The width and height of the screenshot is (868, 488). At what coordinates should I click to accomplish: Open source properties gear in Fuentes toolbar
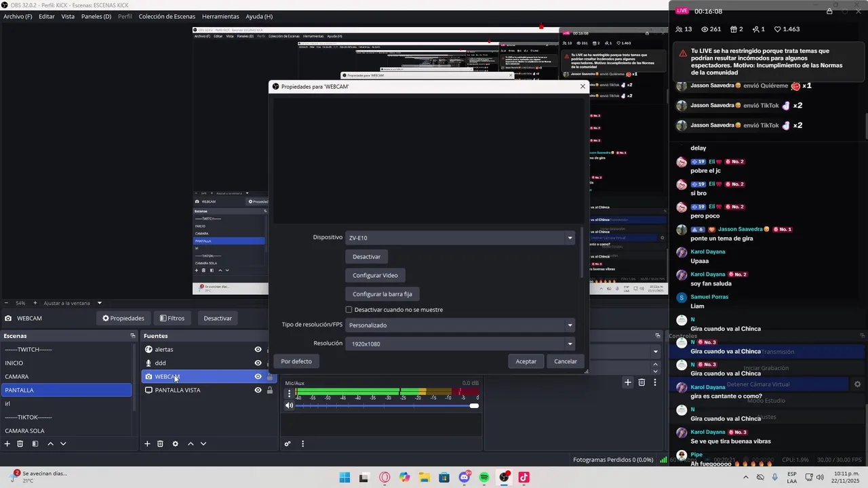[175, 444]
